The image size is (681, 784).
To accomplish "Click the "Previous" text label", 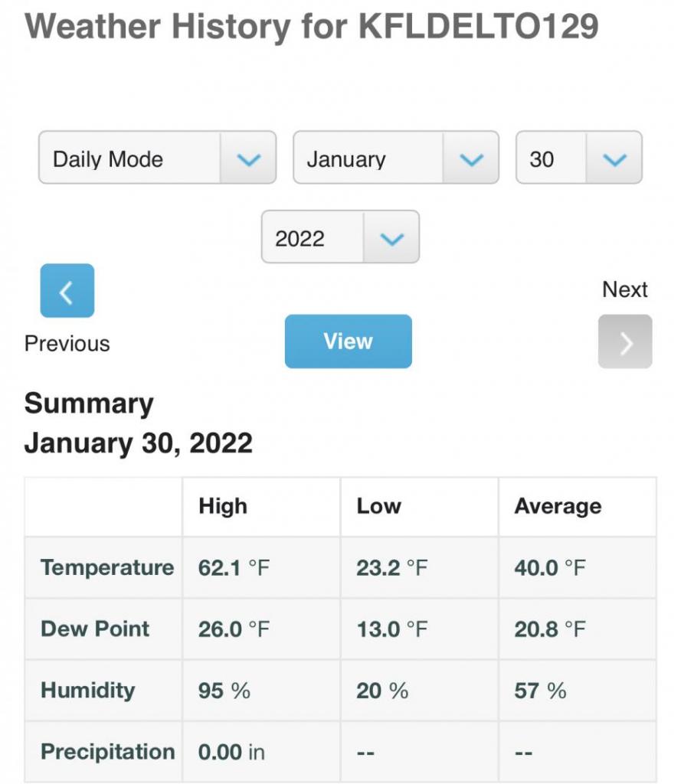I will (67, 344).
